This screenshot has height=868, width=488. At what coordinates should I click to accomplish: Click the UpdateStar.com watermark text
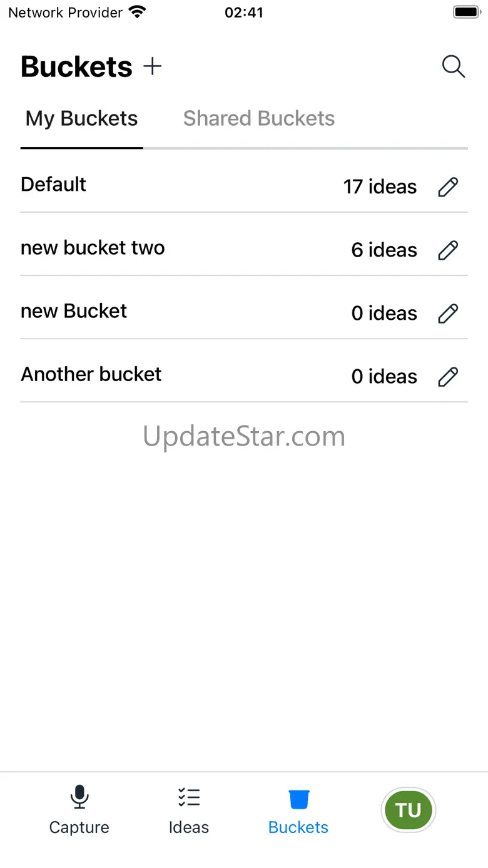(x=244, y=436)
